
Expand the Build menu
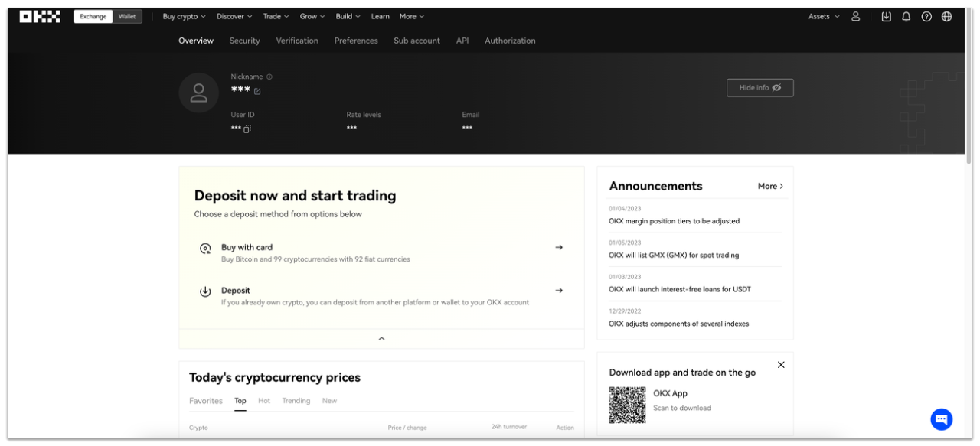[348, 17]
